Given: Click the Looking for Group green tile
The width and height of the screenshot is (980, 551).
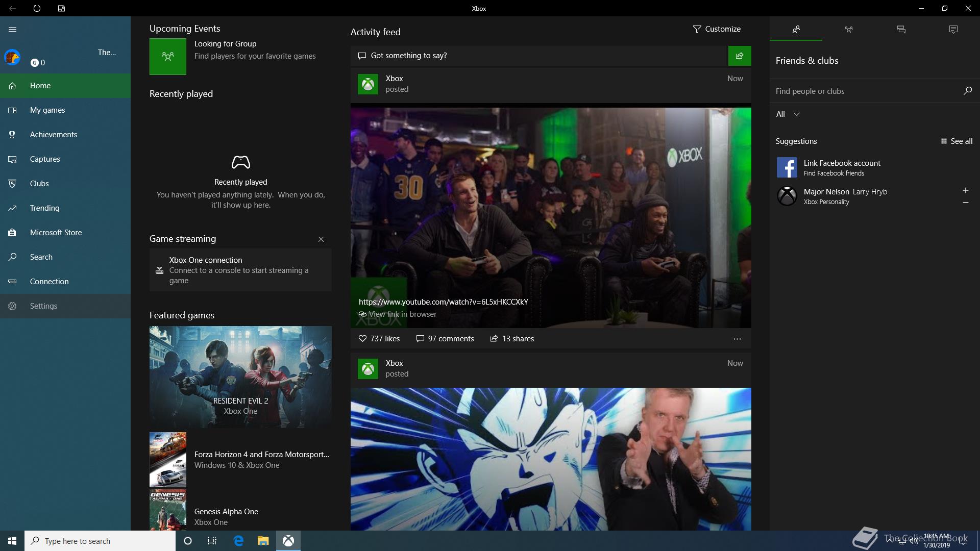Looking at the screenshot, I should click(x=168, y=57).
